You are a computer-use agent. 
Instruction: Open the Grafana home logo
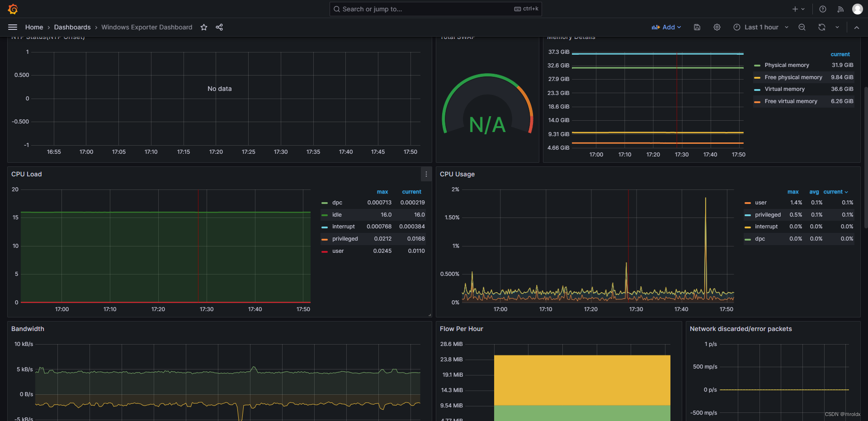13,9
